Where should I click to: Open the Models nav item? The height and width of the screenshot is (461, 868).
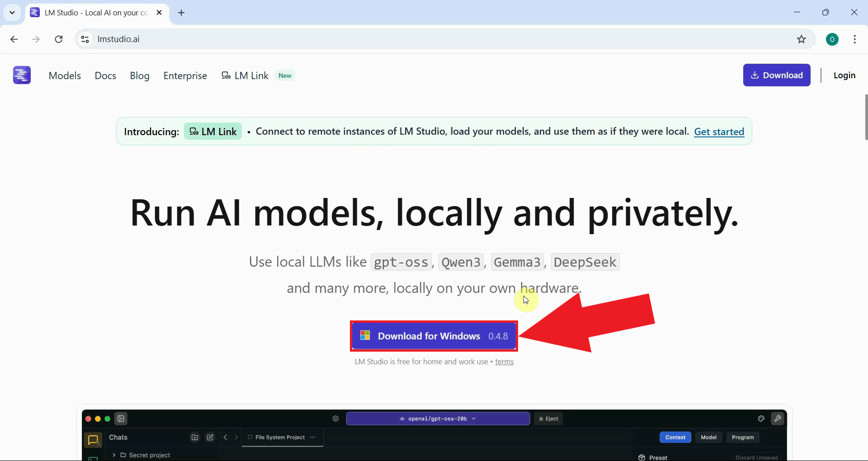[65, 75]
